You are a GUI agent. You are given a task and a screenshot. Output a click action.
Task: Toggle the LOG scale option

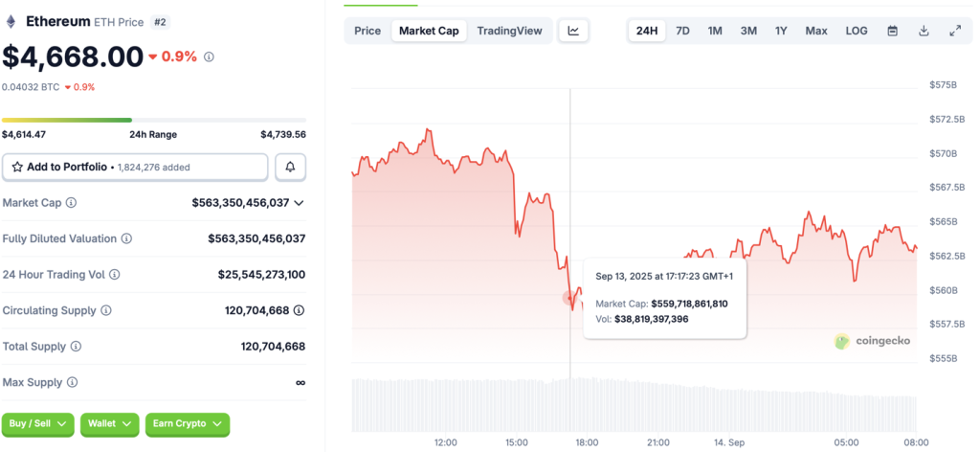click(857, 31)
